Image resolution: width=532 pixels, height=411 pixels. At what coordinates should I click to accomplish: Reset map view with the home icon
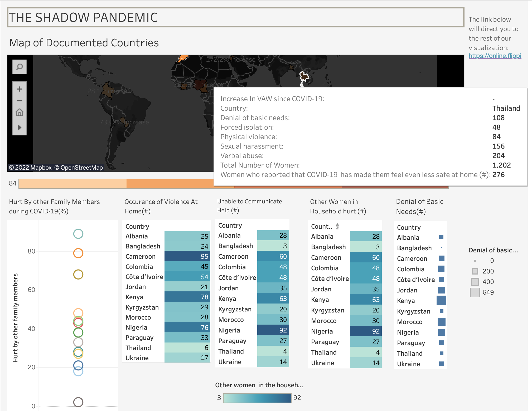(19, 112)
